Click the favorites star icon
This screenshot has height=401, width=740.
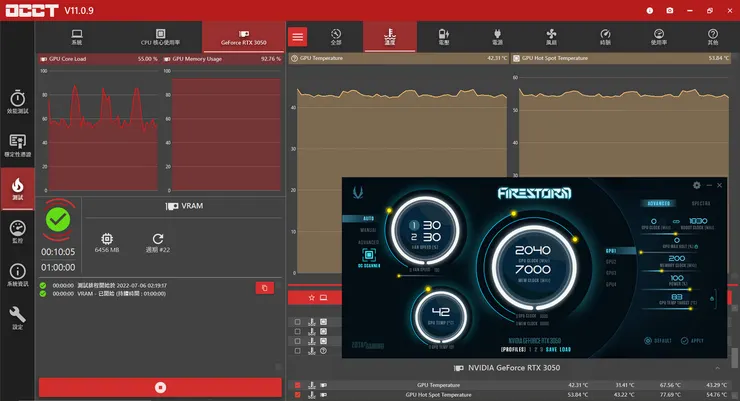click(x=311, y=298)
